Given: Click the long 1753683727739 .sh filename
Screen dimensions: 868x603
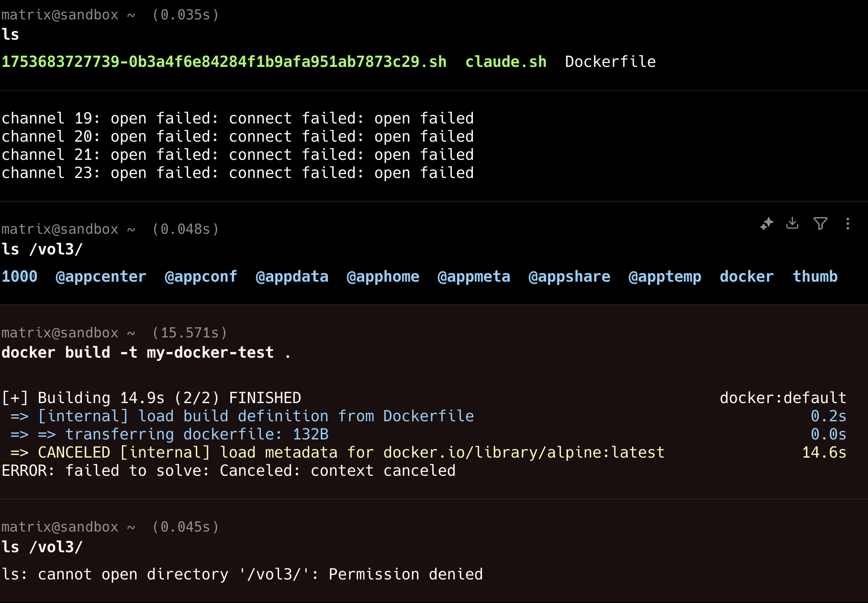Looking at the screenshot, I should tap(224, 62).
